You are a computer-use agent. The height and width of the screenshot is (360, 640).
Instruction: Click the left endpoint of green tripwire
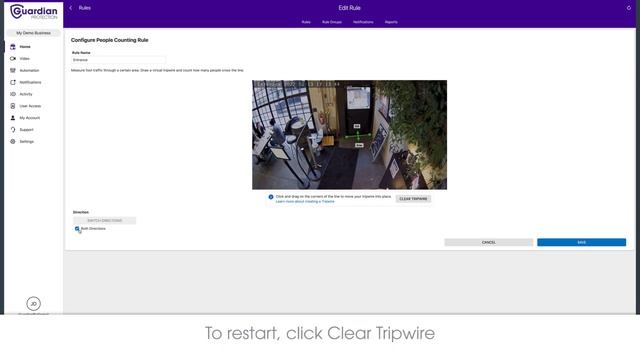click(346, 137)
